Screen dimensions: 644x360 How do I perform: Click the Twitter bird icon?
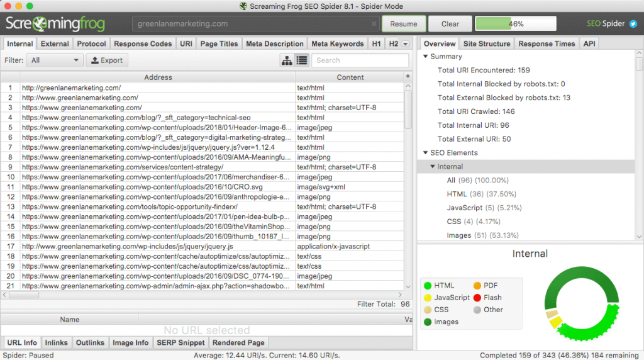tap(633, 24)
